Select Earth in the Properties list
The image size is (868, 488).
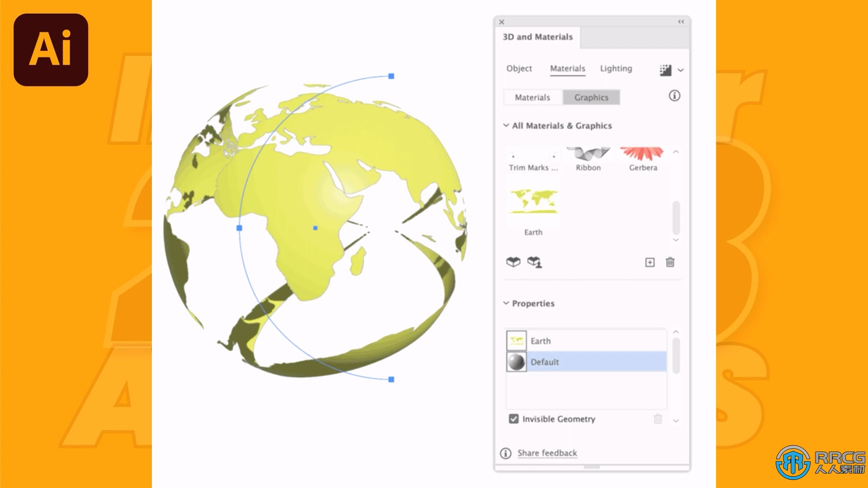tap(587, 340)
